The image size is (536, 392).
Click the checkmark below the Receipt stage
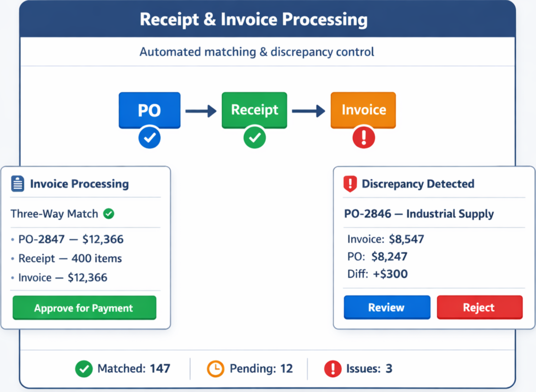[x=254, y=138]
